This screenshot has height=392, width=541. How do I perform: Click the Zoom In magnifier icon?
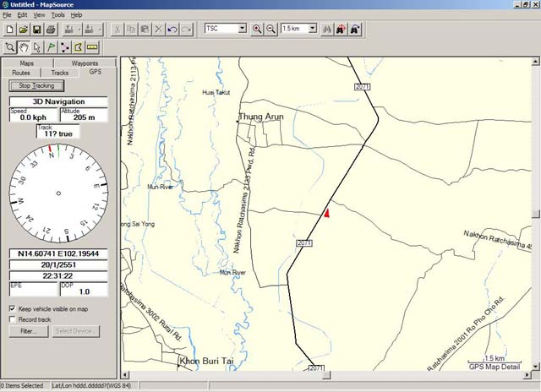click(x=257, y=29)
